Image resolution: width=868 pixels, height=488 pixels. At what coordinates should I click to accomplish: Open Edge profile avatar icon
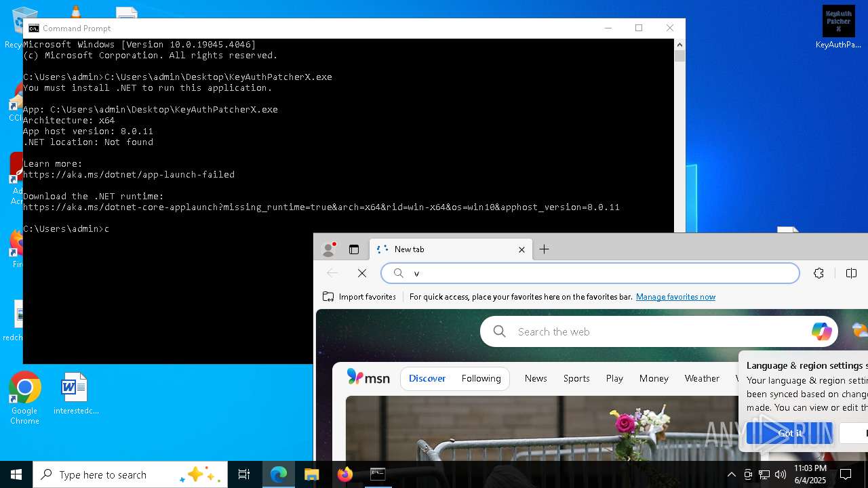pos(329,249)
